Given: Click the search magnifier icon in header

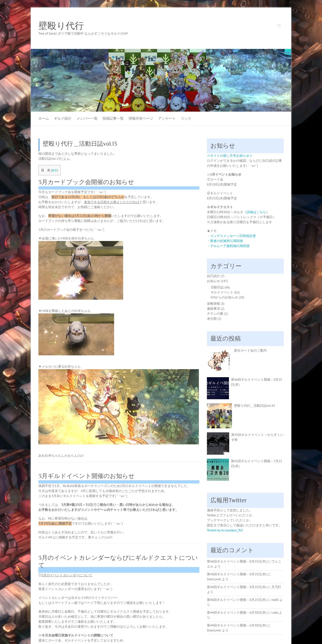Looking at the screenshot, I should [x=279, y=26].
